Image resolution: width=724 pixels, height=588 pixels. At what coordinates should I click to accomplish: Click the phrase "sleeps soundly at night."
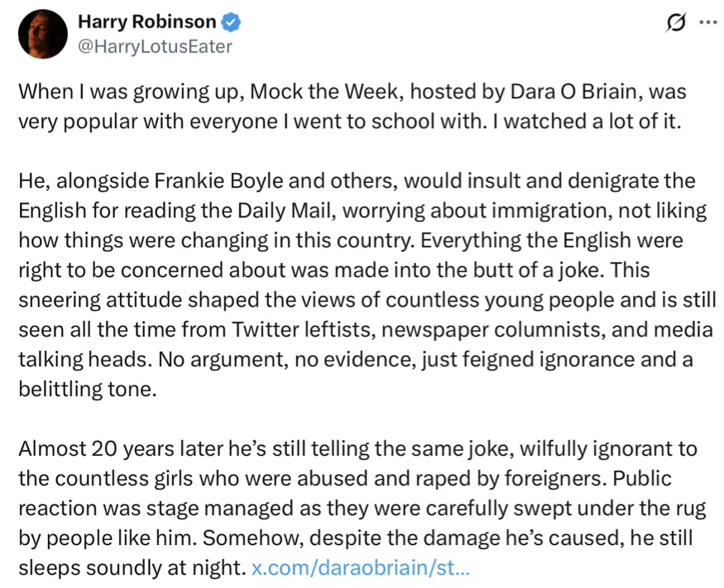click(x=132, y=568)
